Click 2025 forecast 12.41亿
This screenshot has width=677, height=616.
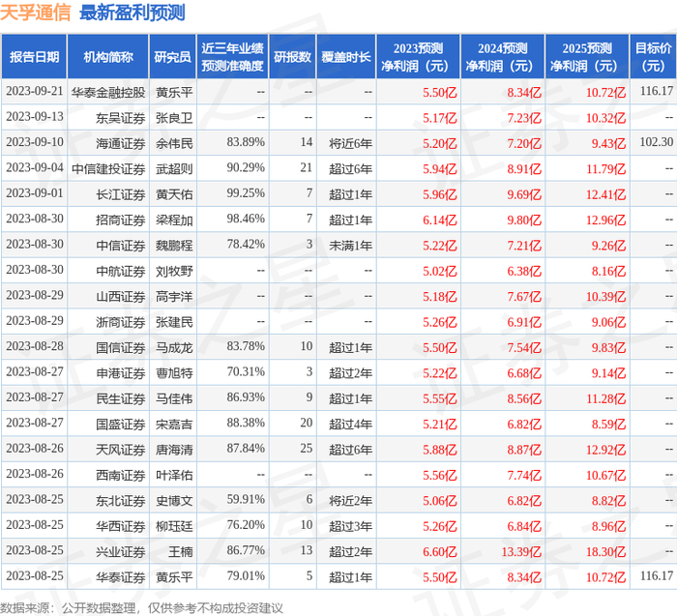[x=605, y=194]
